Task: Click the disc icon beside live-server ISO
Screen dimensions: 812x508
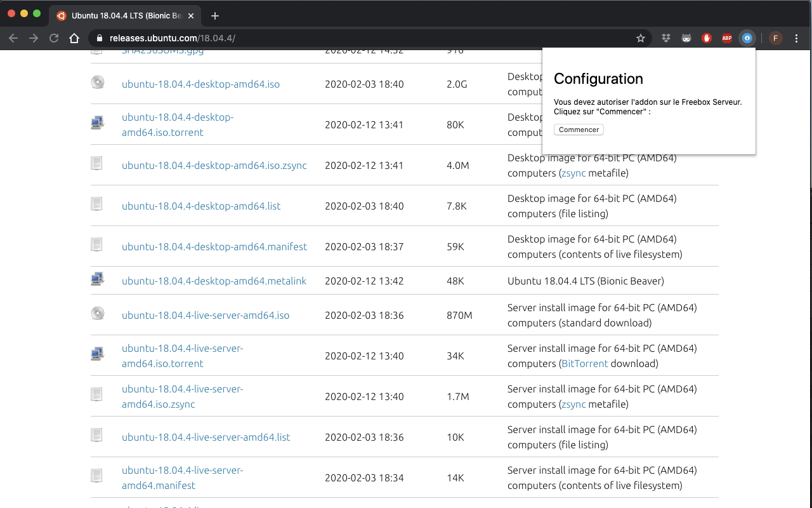Action: point(97,313)
